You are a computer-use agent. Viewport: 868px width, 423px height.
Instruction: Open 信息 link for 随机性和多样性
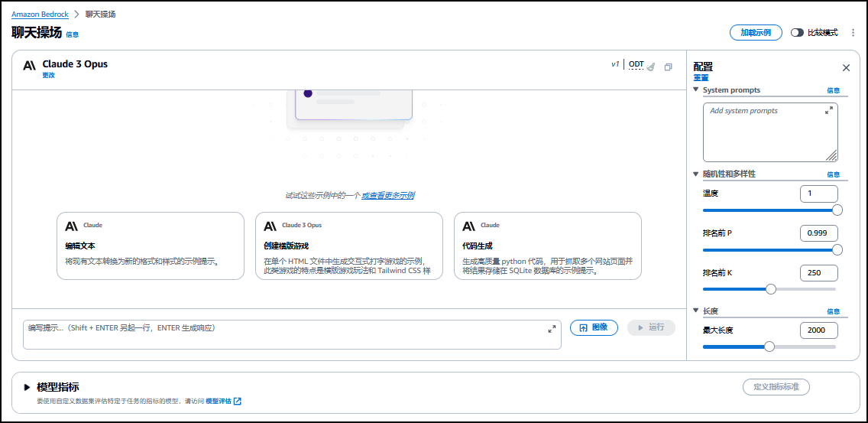click(833, 174)
